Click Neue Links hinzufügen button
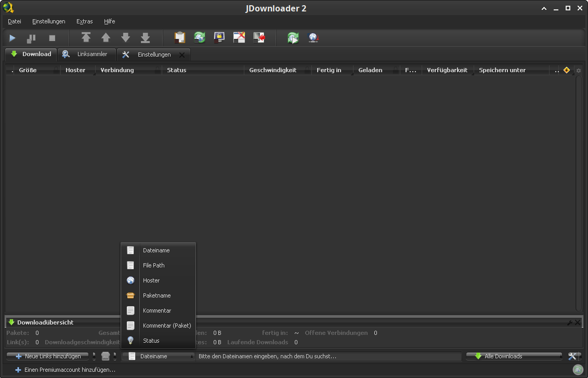This screenshot has height=378, width=588. (48, 356)
